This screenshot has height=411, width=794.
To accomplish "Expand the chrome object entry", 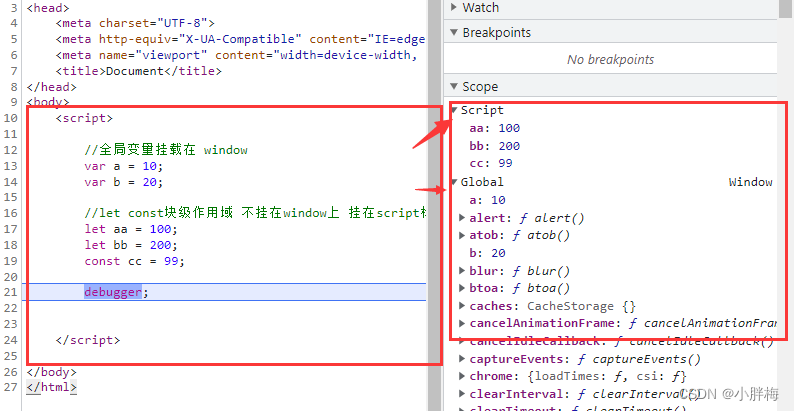I will coord(462,376).
